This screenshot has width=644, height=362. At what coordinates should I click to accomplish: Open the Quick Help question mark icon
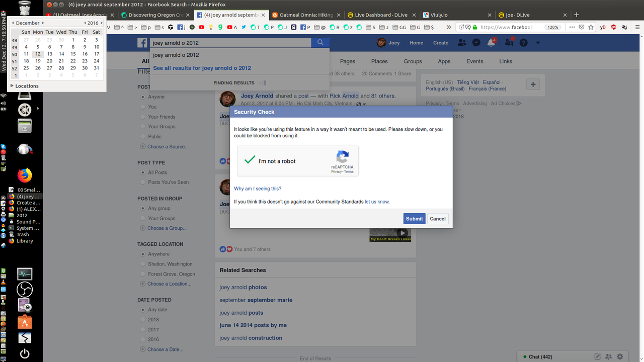pos(523,43)
